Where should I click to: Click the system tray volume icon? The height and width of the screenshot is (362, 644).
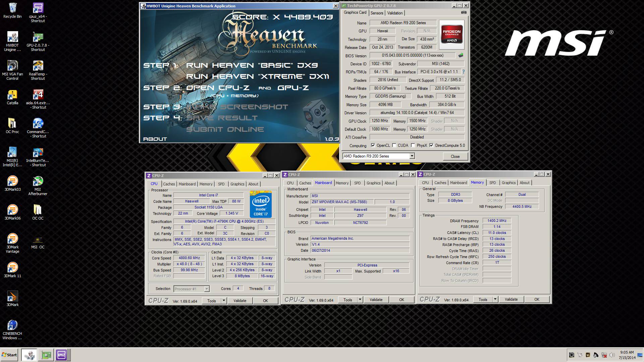click(x=612, y=355)
